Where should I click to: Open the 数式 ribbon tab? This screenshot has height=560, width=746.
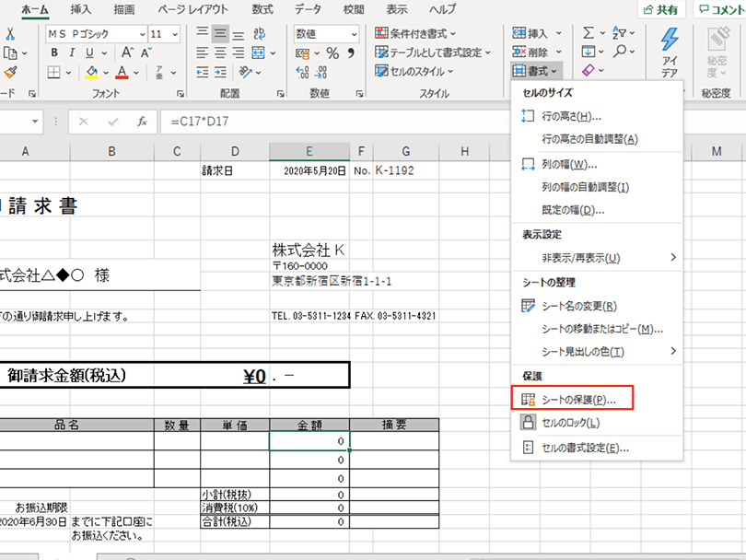pyautogui.click(x=262, y=9)
